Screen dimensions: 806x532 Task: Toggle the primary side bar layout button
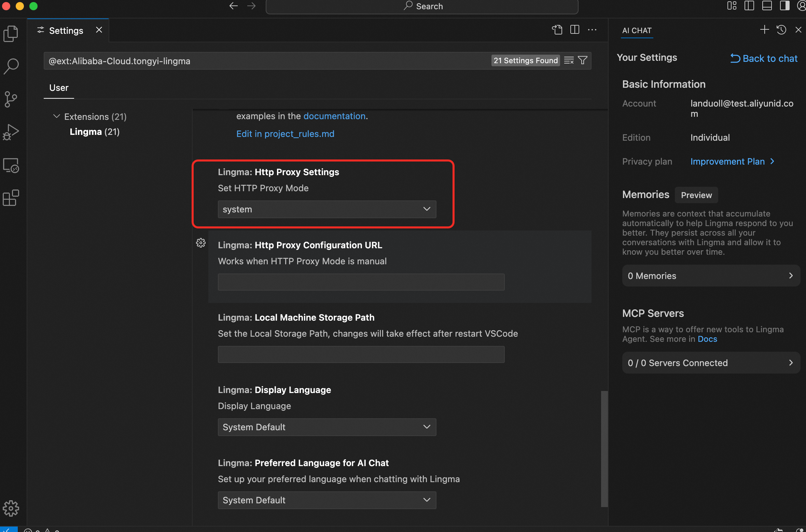(x=749, y=6)
